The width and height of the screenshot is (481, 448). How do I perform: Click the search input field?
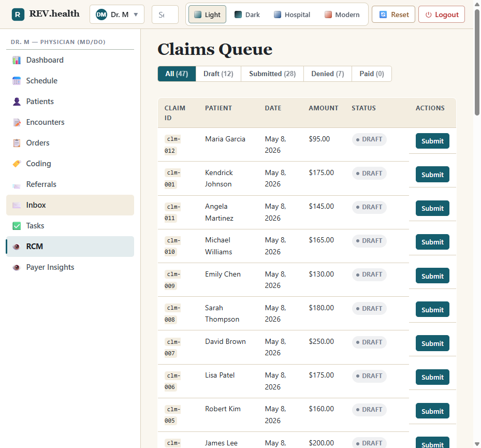pyautogui.click(x=165, y=15)
